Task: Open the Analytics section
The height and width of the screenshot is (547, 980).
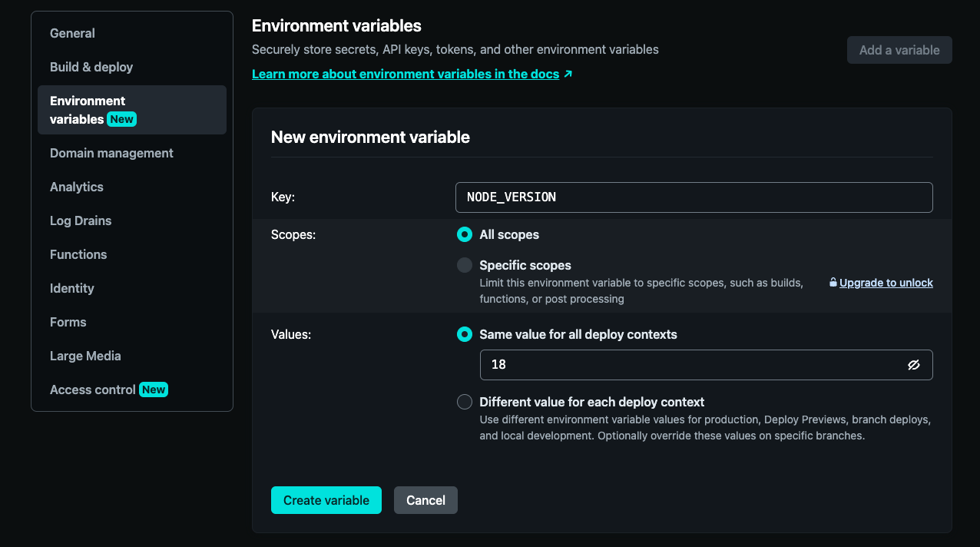Action: (77, 187)
